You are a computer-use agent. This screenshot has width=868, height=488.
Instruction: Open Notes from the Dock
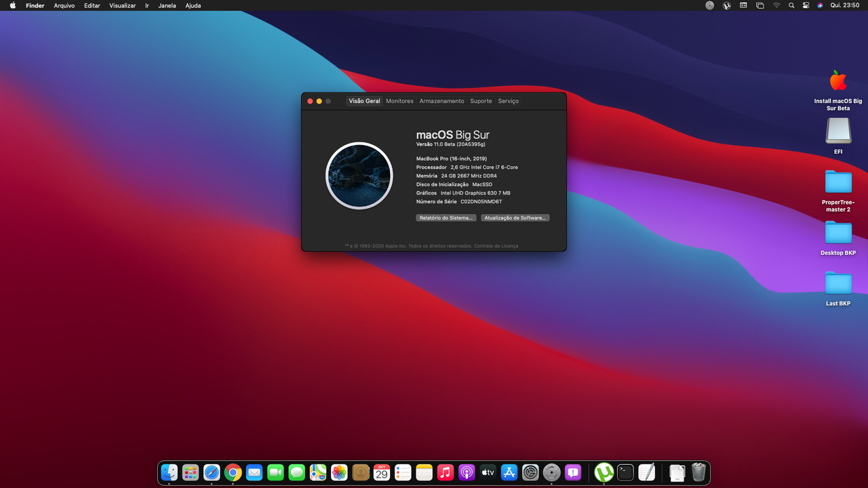(x=425, y=472)
